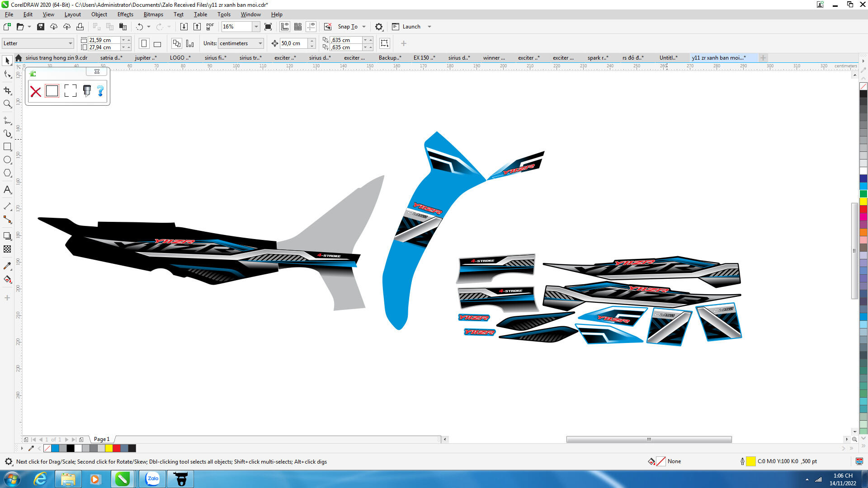Click the Publish to PDF icon

point(210,27)
